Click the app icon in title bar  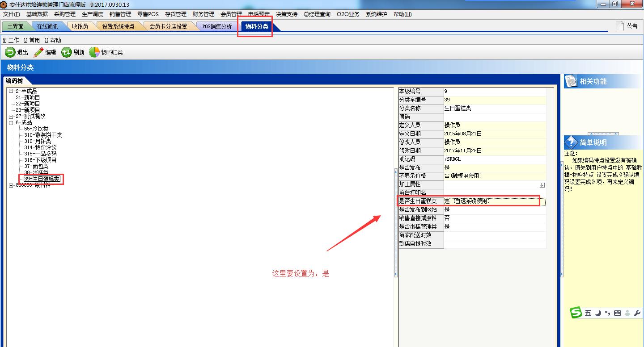[4, 4]
